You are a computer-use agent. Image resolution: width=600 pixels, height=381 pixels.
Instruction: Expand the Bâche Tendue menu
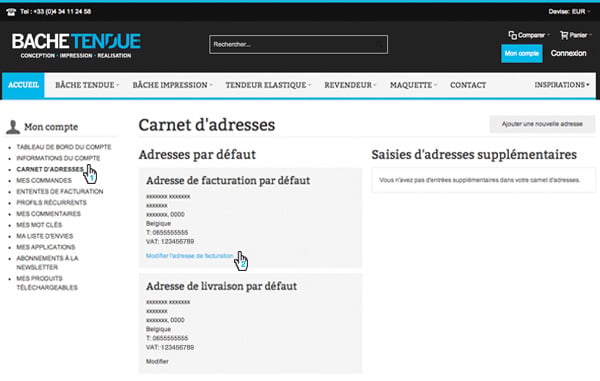(87, 85)
